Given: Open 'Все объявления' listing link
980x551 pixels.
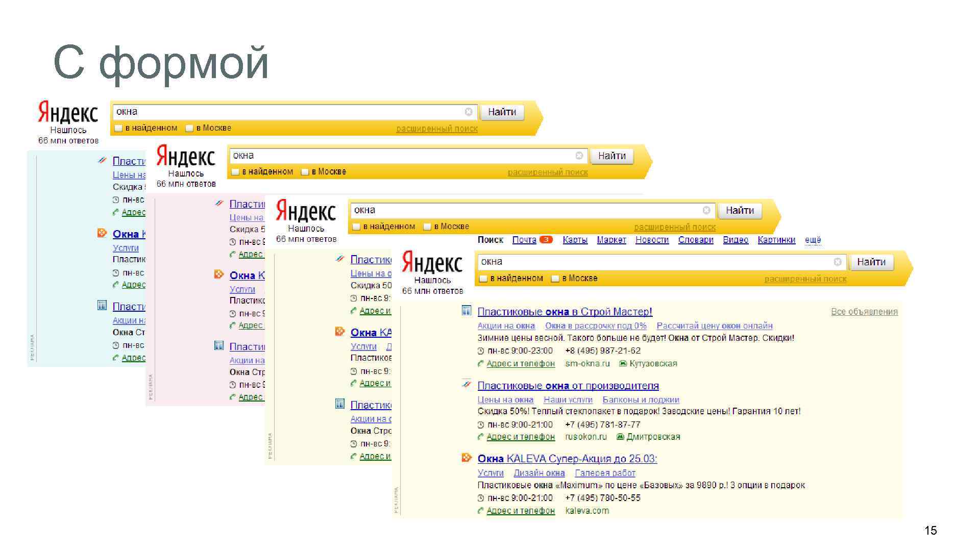Looking at the screenshot, I should [864, 312].
